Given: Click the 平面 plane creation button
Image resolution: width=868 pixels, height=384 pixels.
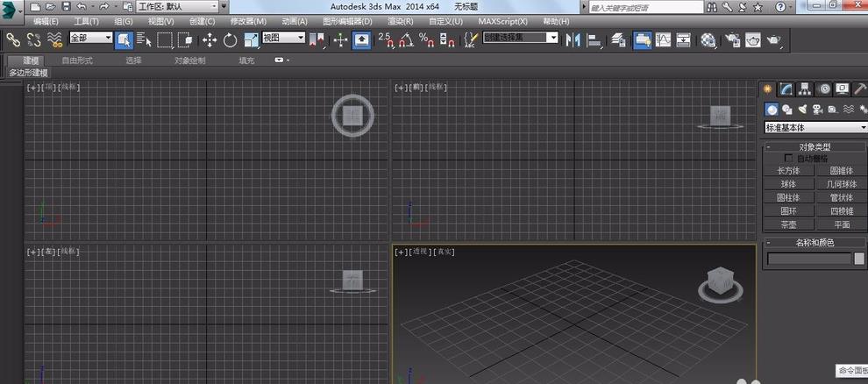Looking at the screenshot, I should coord(842,224).
